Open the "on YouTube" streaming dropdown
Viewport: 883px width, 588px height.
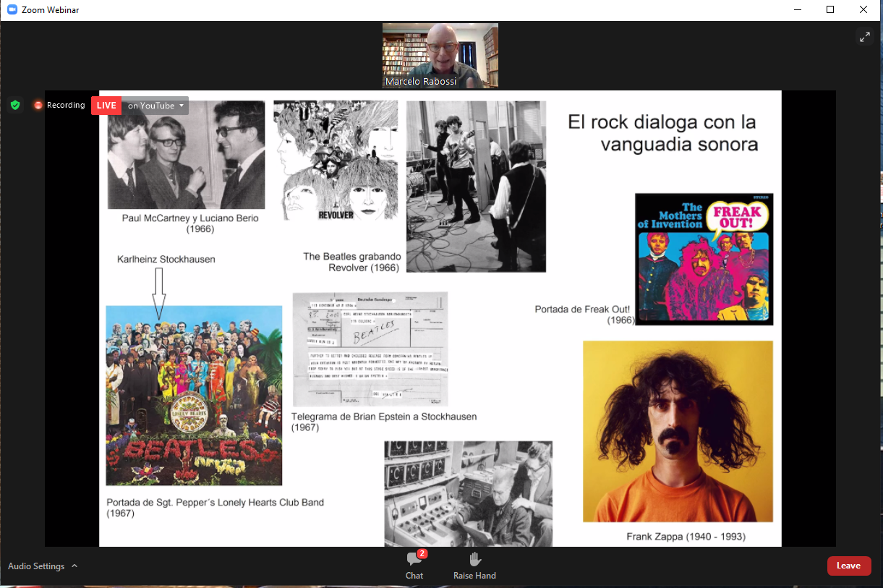pos(154,105)
